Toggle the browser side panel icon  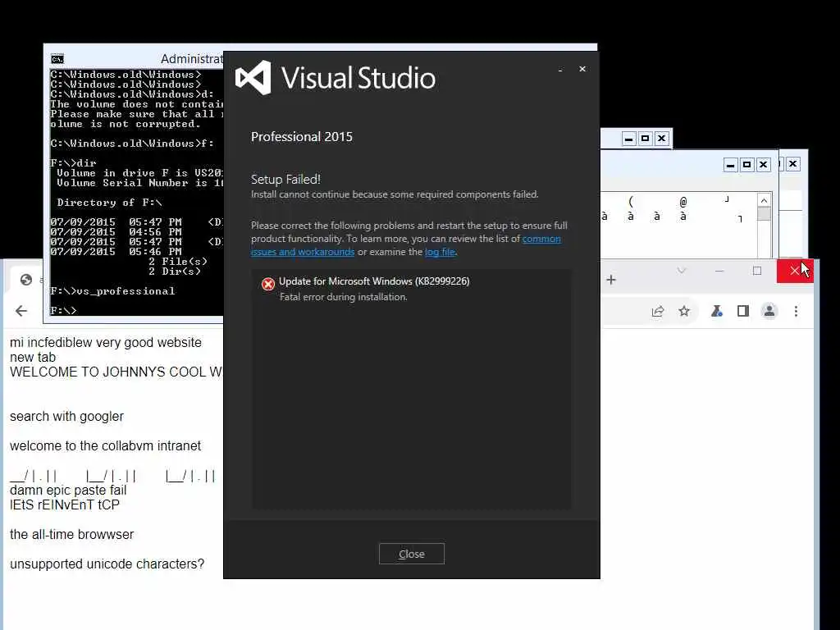pos(743,311)
